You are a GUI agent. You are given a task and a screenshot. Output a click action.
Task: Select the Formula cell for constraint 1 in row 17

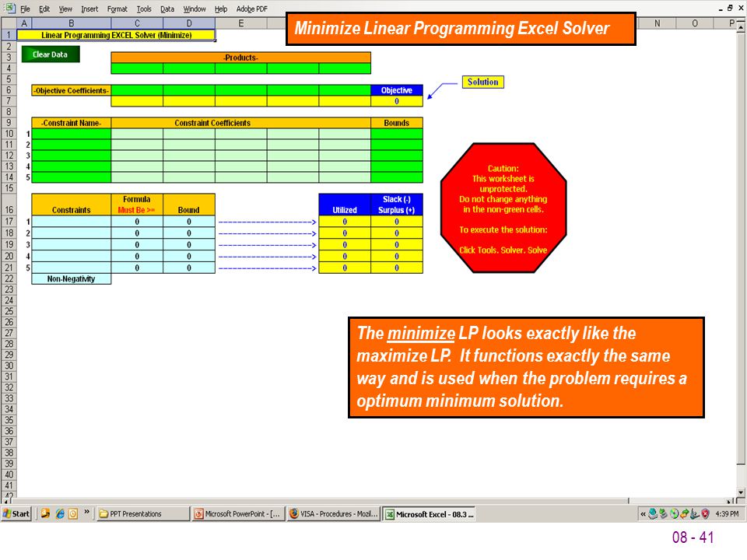click(x=137, y=222)
